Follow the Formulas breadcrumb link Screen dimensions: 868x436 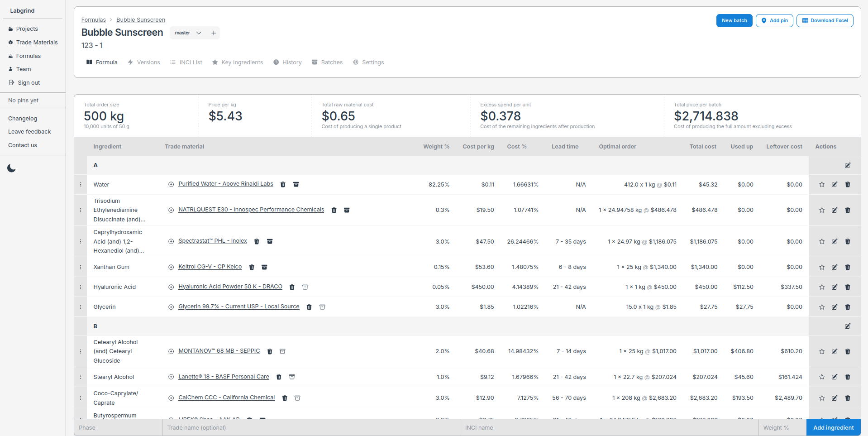point(93,19)
